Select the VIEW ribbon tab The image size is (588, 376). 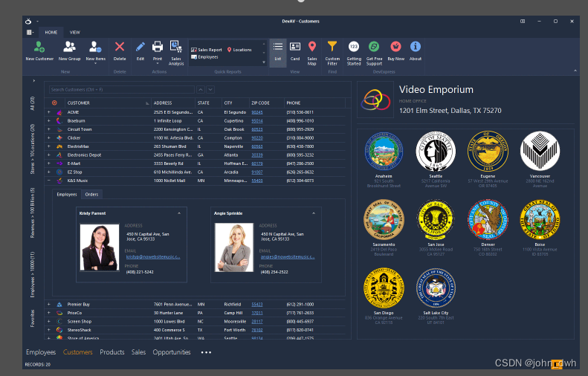74,32
